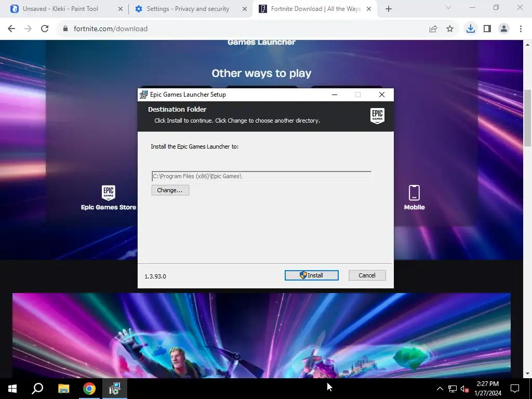532x399 pixels.
Task: Open the Epic Games Store option on page
Action: pyautogui.click(x=108, y=198)
